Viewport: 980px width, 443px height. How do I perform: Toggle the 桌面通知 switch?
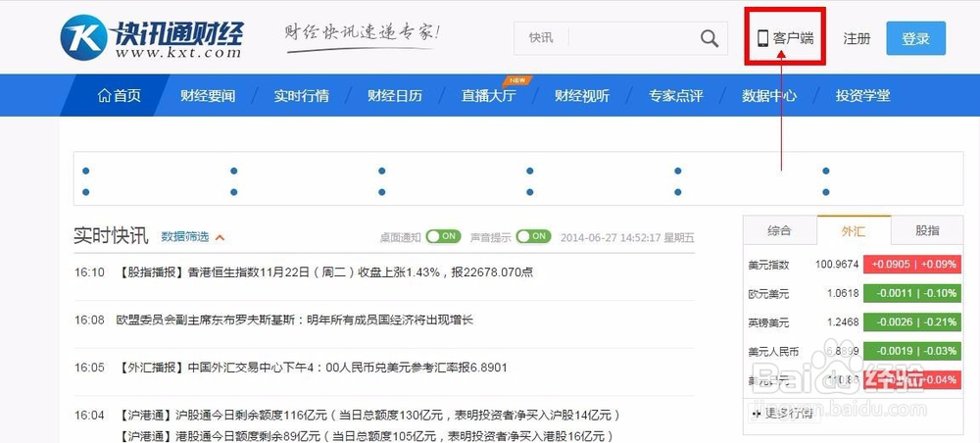[443, 237]
